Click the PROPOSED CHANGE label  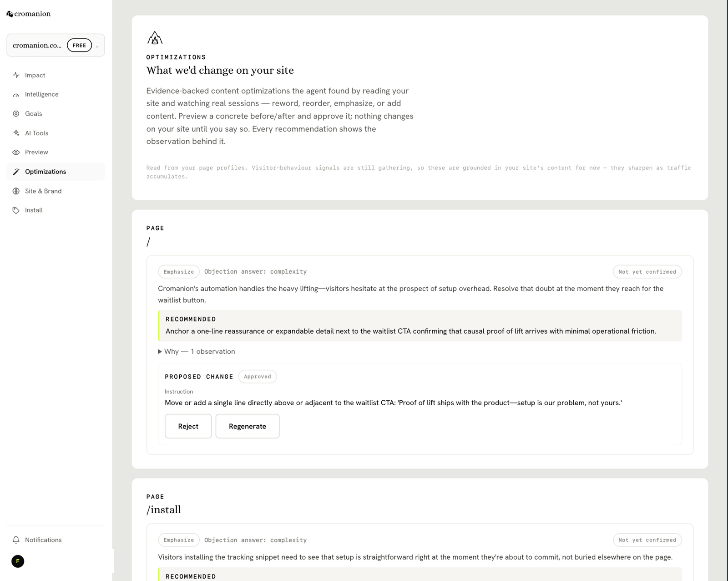point(199,377)
